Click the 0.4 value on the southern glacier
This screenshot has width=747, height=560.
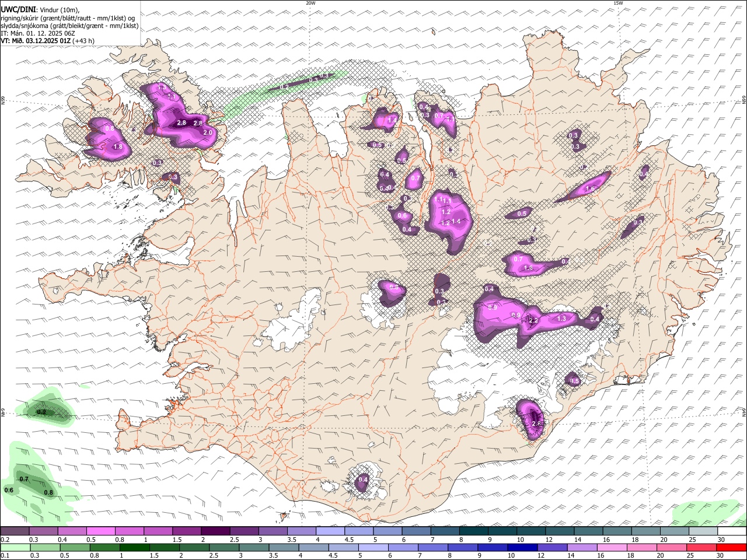click(x=363, y=480)
